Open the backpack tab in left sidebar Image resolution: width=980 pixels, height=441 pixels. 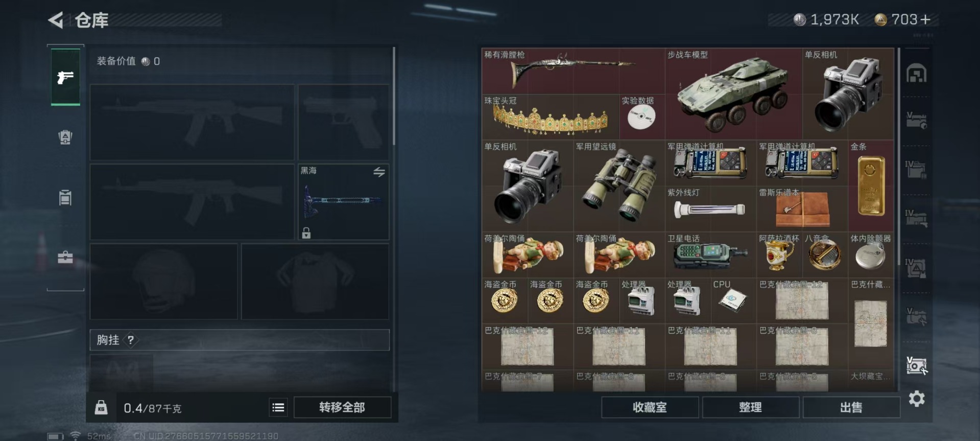point(65,137)
